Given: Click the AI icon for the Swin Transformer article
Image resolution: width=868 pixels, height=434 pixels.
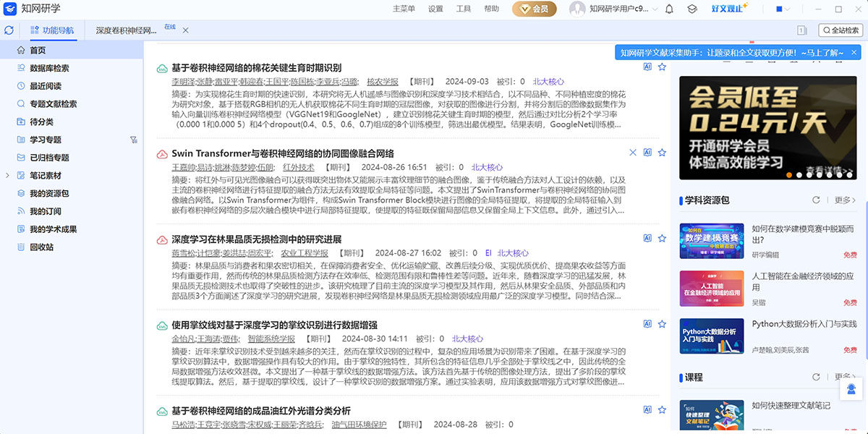Looking at the screenshot, I should click(647, 153).
